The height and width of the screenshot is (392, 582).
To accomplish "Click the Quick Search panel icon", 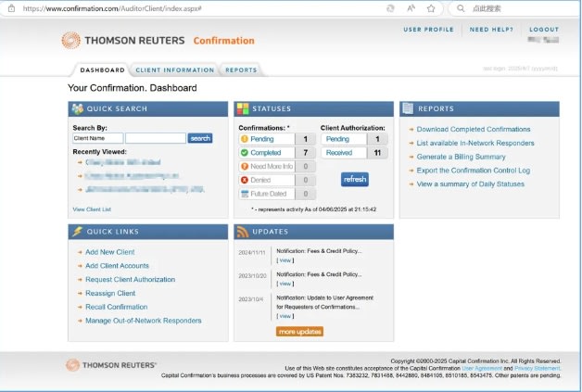I will tap(78, 108).
